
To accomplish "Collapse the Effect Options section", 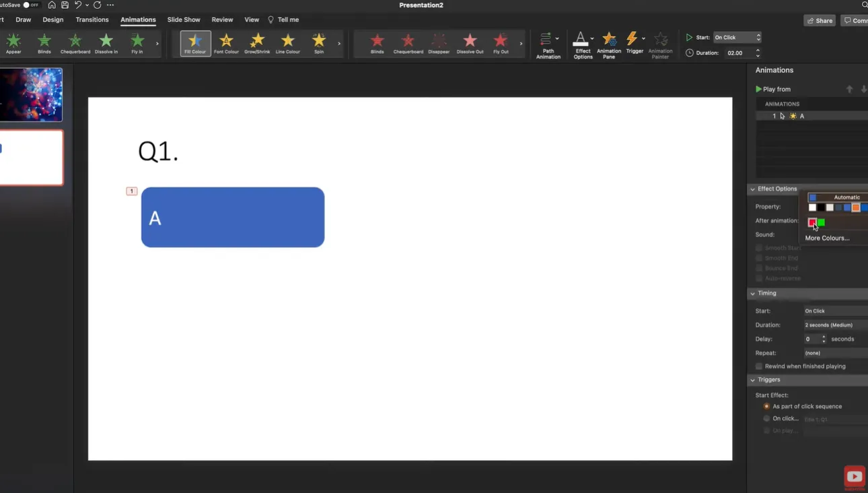I will [x=753, y=189].
